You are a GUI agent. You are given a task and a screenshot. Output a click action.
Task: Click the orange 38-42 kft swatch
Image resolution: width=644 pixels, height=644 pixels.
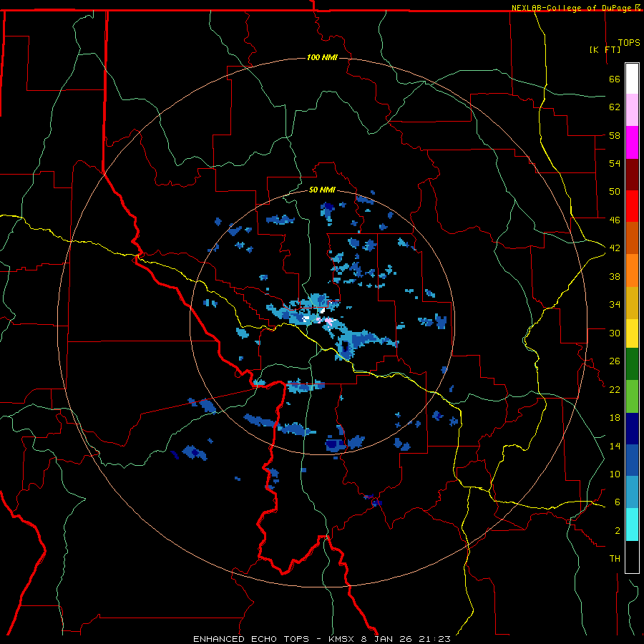(x=632, y=270)
